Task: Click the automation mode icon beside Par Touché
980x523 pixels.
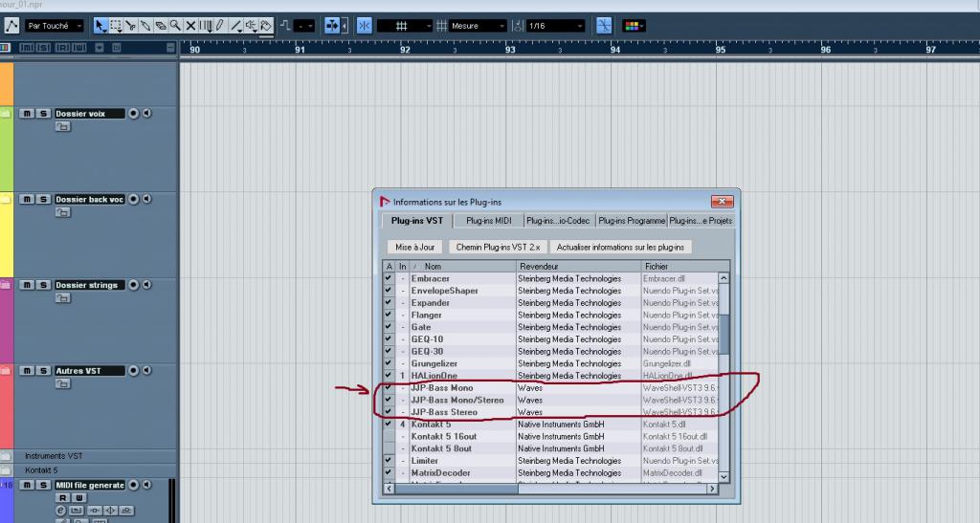Action: coord(11,26)
